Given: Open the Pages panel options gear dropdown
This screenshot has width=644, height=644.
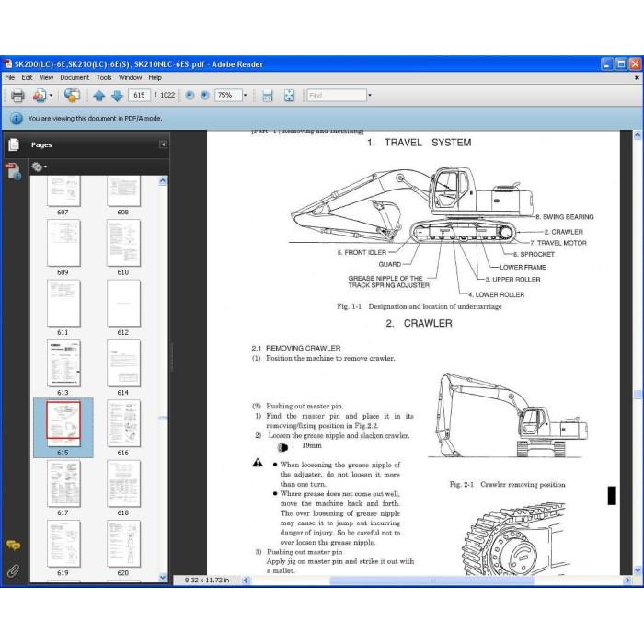Looking at the screenshot, I should (x=39, y=167).
